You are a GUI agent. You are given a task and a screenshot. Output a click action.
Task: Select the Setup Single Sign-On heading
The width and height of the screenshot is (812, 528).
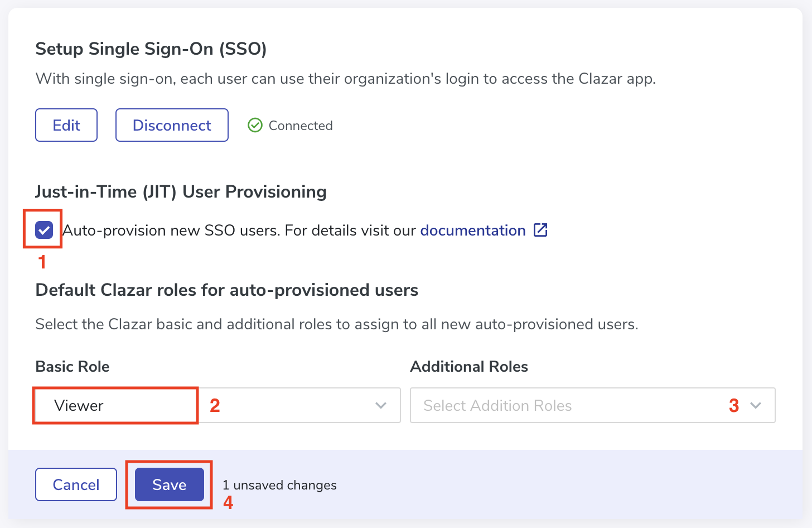click(151, 49)
